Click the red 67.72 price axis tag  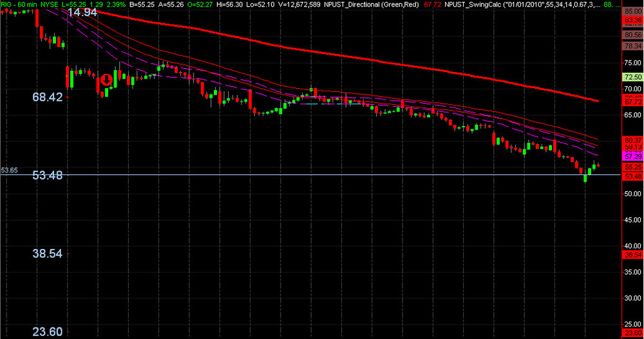click(x=633, y=102)
